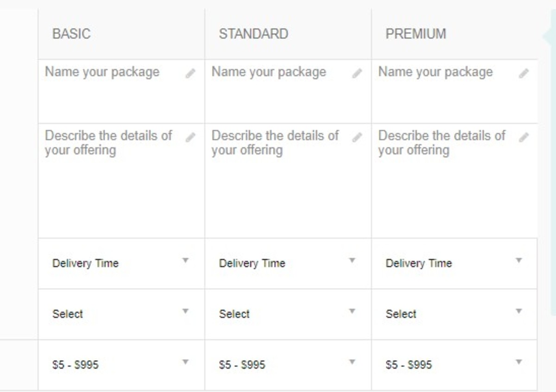Image resolution: width=556 pixels, height=392 pixels.
Task: Click the Name your package field in Basic
Action: tap(102, 72)
